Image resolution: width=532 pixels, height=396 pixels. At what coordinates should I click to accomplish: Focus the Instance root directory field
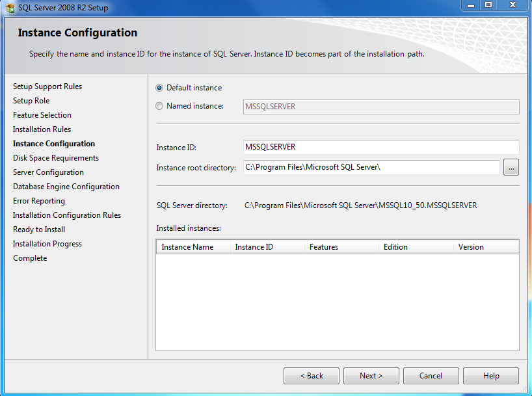371,167
